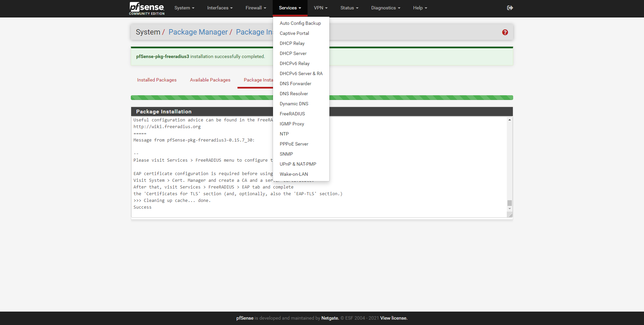Screen dimensions: 644x325
Task: Select Dynamic DNS menu entry
Action: point(301,104)
